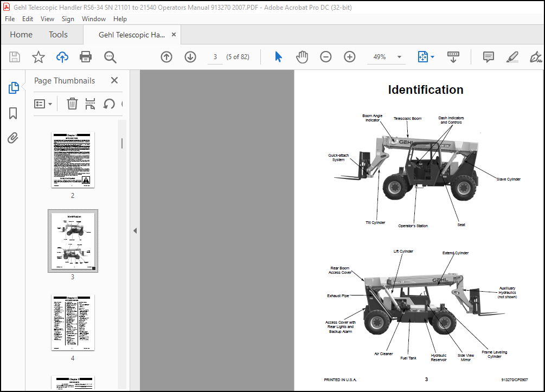
Task: Open the thumbnail options dropdown menu
Action: [x=43, y=104]
